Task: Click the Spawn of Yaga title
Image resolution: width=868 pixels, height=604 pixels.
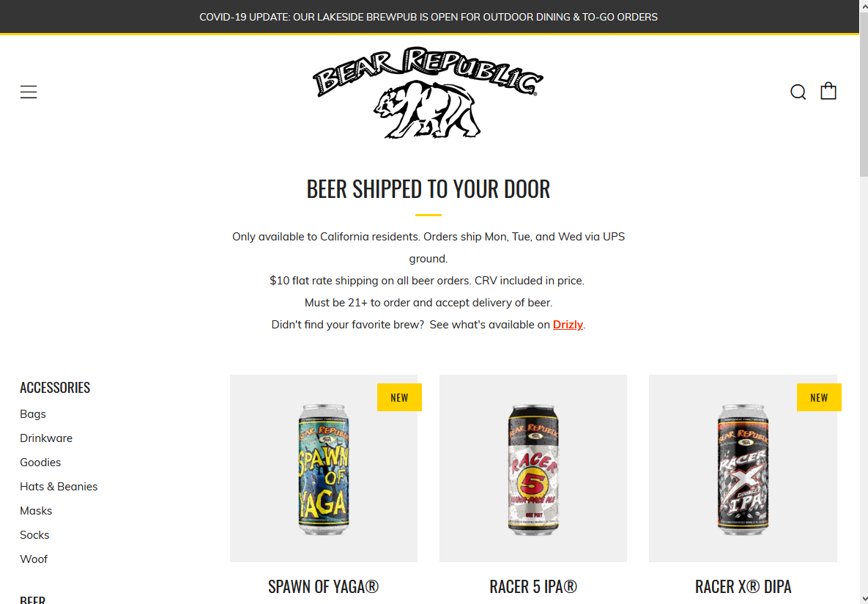Action: (x=324, y=586)
